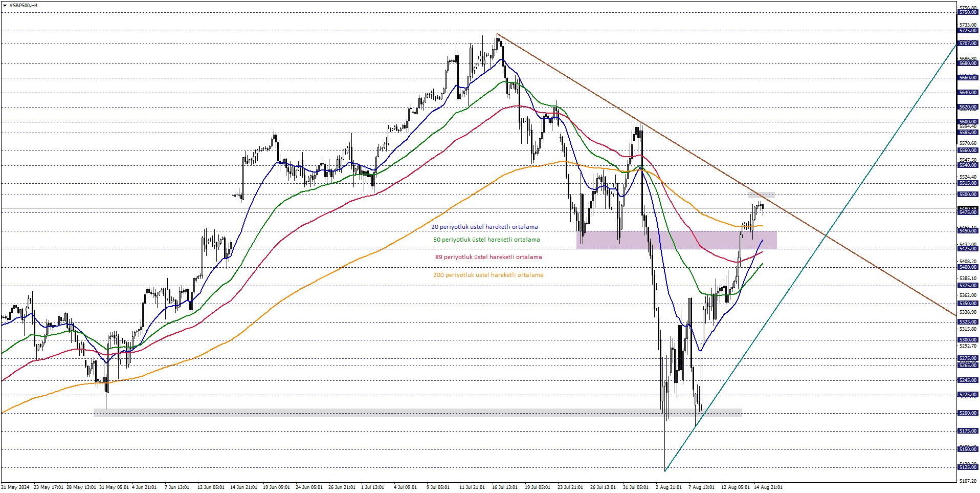The image size is (980, 493).
Task: Click the 5200.00 price level label
Action: click(968, 413)
